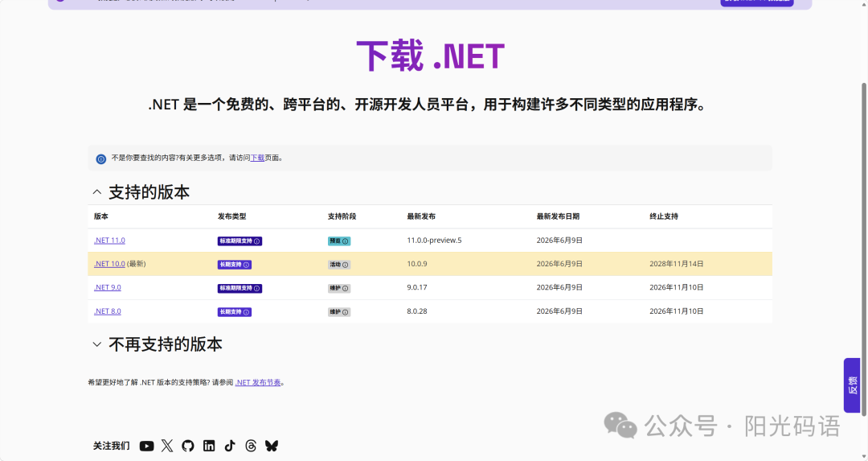This screenshot has width=868, height=461.
Task: Select the 2028年11月14日 end of support date
Action: click(x=677, y=264)
